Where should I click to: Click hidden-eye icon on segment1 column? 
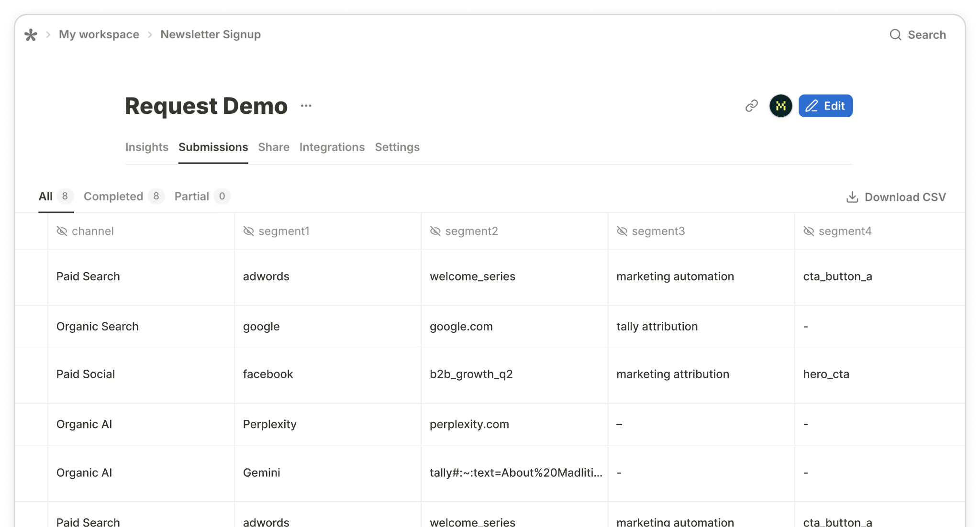[x=248, y=231]
